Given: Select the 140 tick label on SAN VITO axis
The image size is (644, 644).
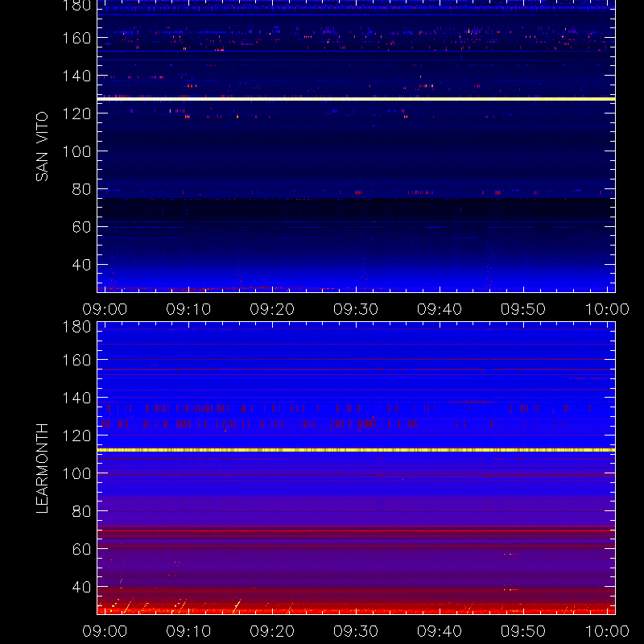Looking at the screenshot, I should point(76,76).
